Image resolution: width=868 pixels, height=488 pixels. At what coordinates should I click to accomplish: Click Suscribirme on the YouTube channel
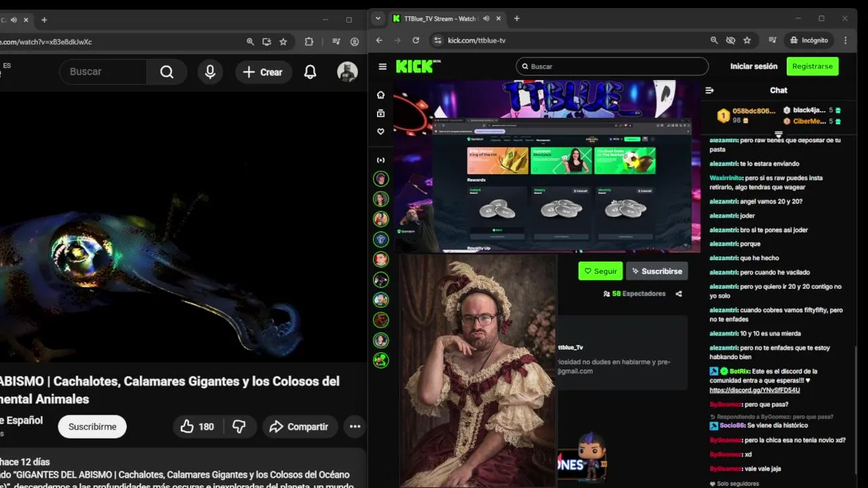92,426
